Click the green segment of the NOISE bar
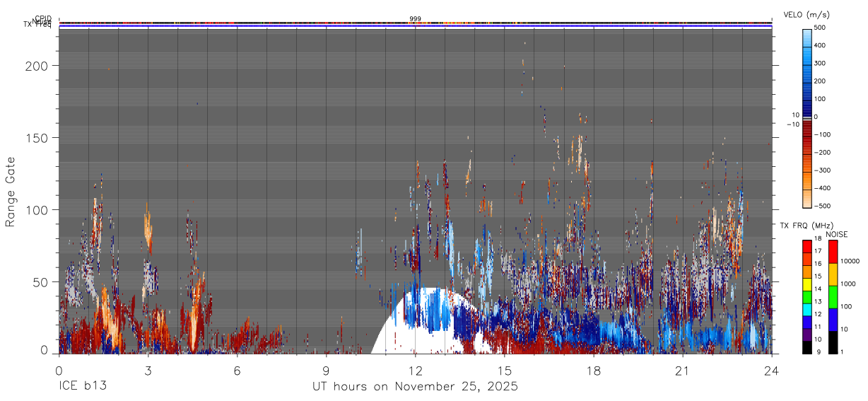The width and height of the screenshot is (868, 401). point(833,297)
